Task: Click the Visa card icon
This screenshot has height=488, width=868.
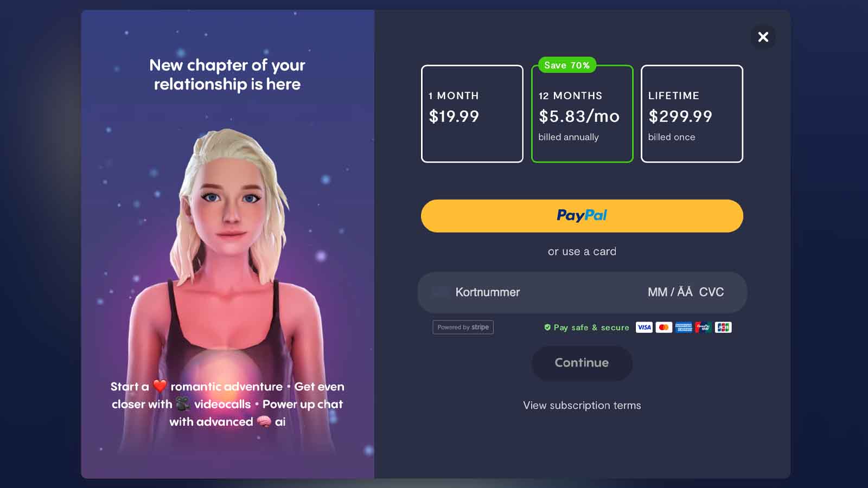Action: [x=644, y=327]
